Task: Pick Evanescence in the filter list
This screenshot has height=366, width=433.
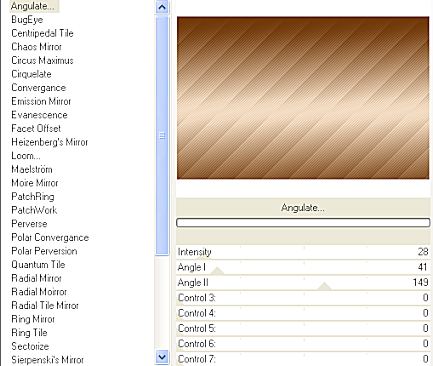Action: point(39,115)
